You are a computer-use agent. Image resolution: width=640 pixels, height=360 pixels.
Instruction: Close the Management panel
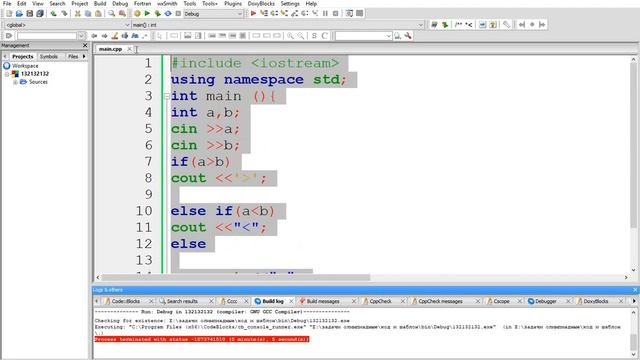coord(85,45)
